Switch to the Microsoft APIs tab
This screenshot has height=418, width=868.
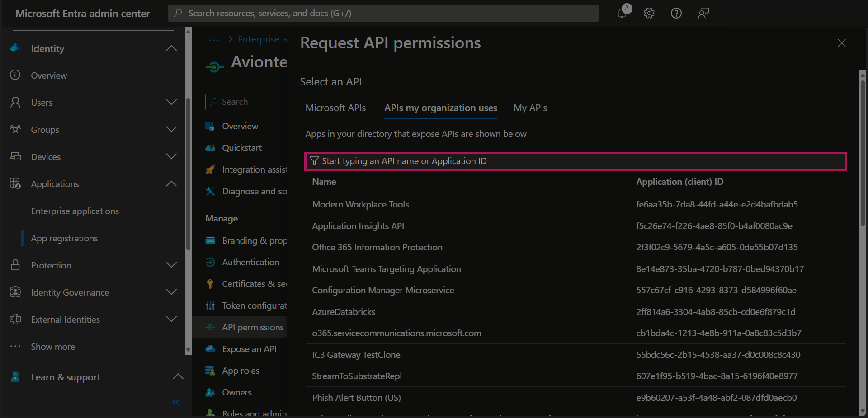pyautogui.click(x=335, y=108)
